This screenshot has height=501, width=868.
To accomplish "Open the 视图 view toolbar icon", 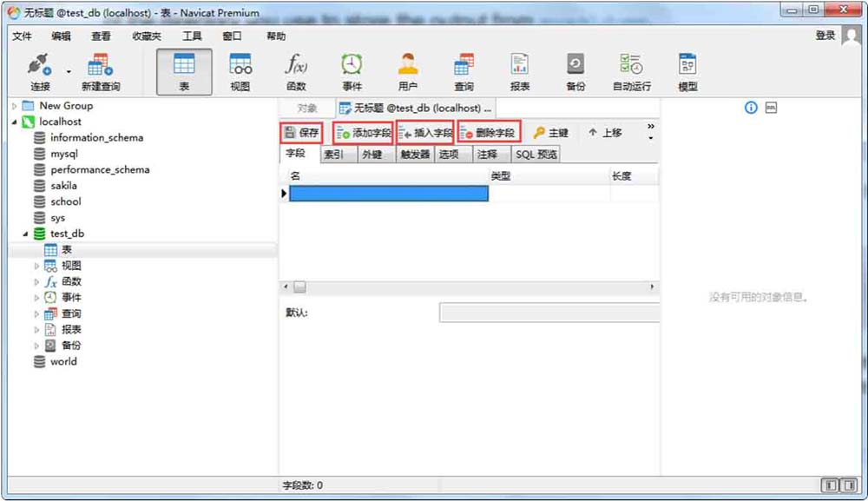I will point(240,71).
